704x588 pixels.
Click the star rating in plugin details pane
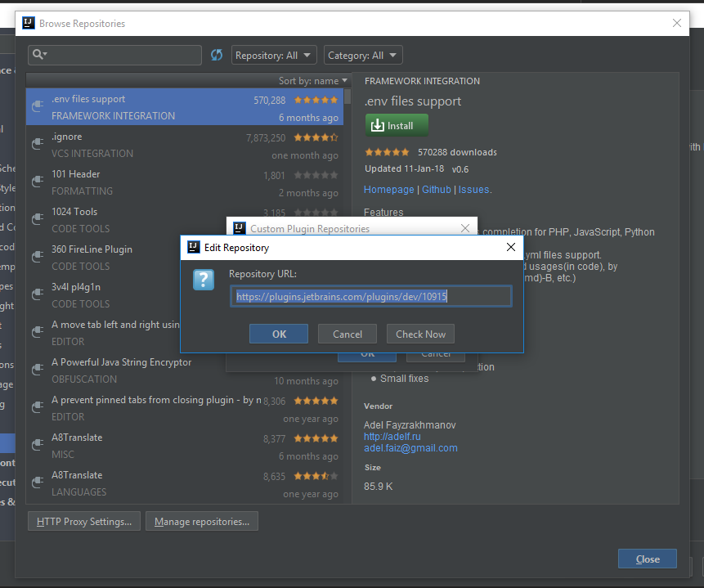coord(387,152)
